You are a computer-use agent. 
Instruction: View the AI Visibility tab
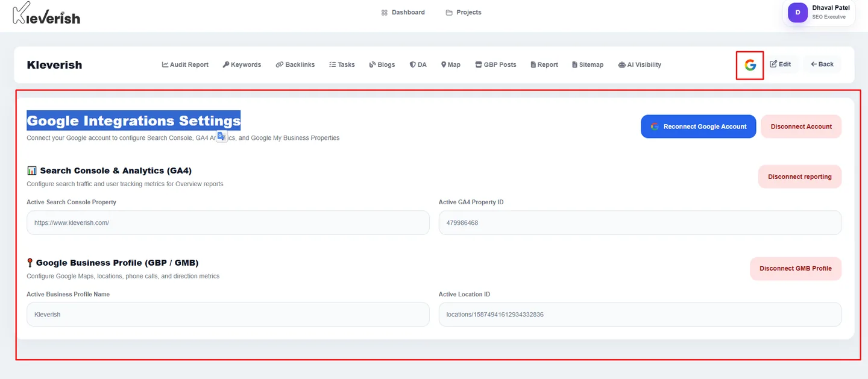[640, 64]
